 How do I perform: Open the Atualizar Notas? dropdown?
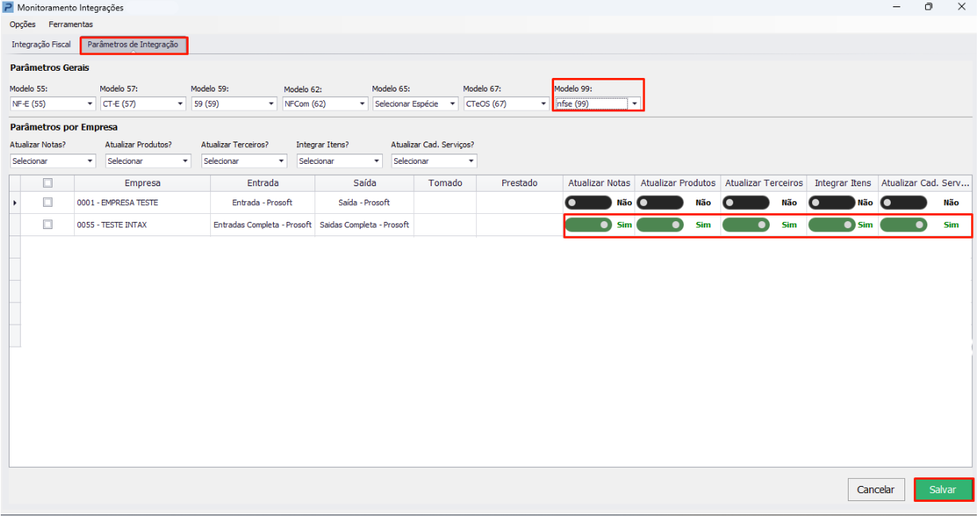(x=53, y=161)
